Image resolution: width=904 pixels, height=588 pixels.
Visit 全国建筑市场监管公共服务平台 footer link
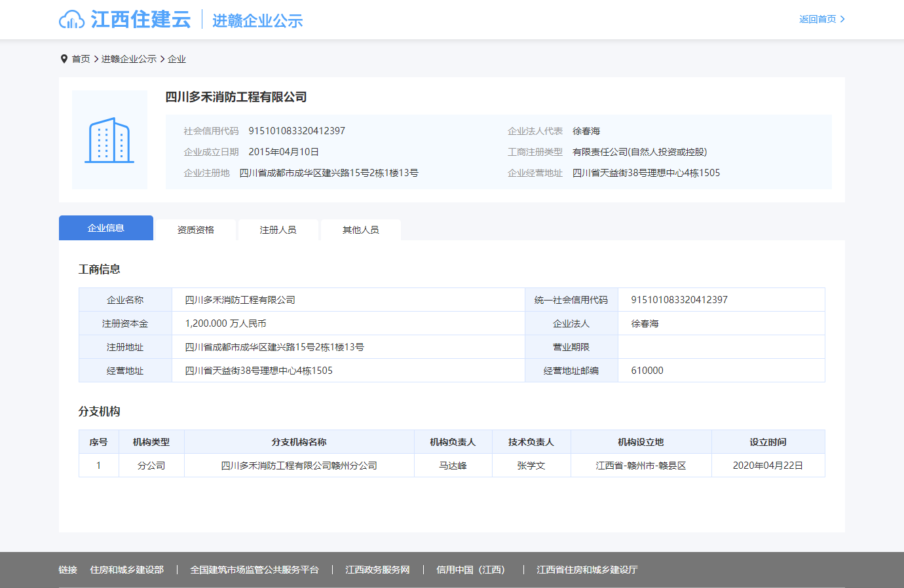tap(254, 570)
